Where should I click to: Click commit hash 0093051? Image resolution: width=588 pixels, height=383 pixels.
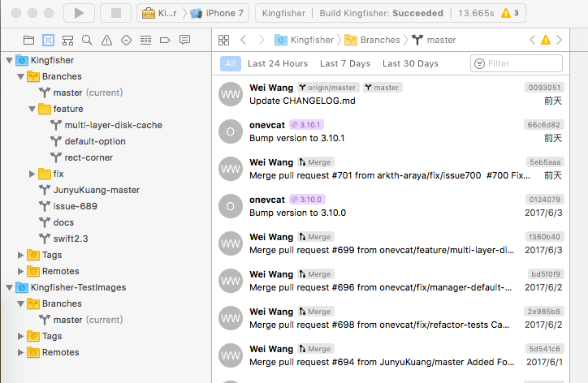click(x=544, y=88)
